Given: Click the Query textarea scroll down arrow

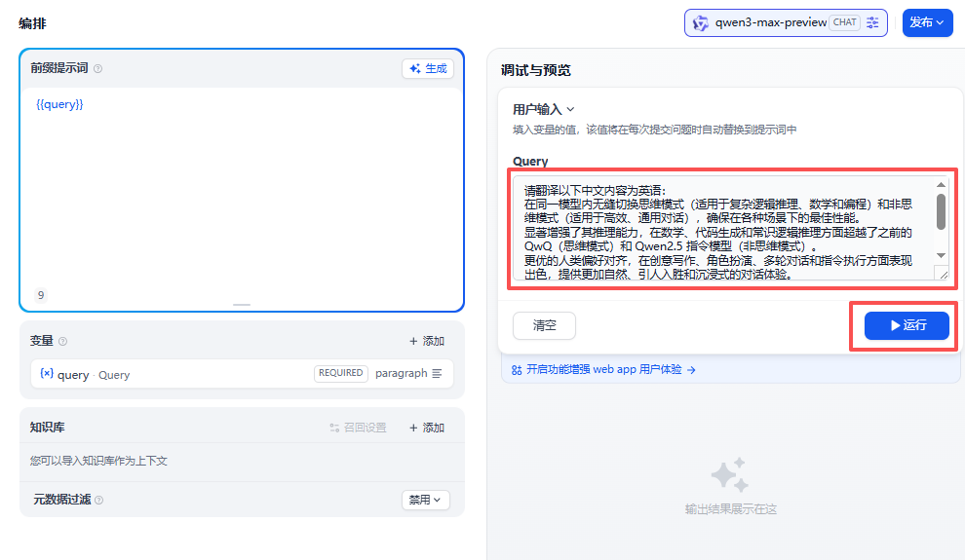Looking at the screenshot, I should pyautogui.click(x=941, y=256).
